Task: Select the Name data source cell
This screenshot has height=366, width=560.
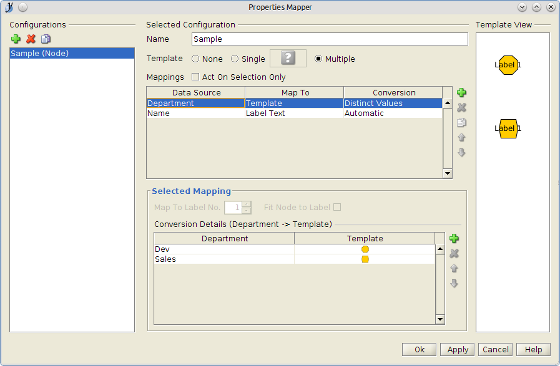Action: coord(196,113)
